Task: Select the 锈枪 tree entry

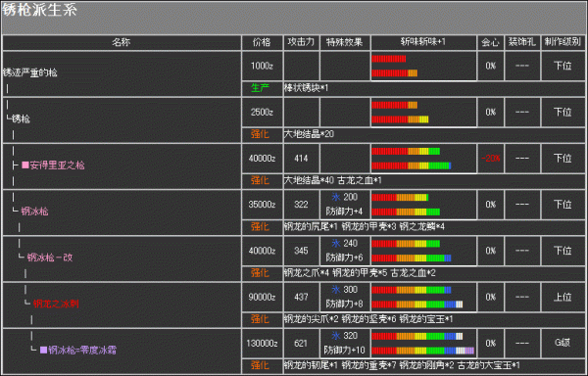Action: click(x=21, y=118)
